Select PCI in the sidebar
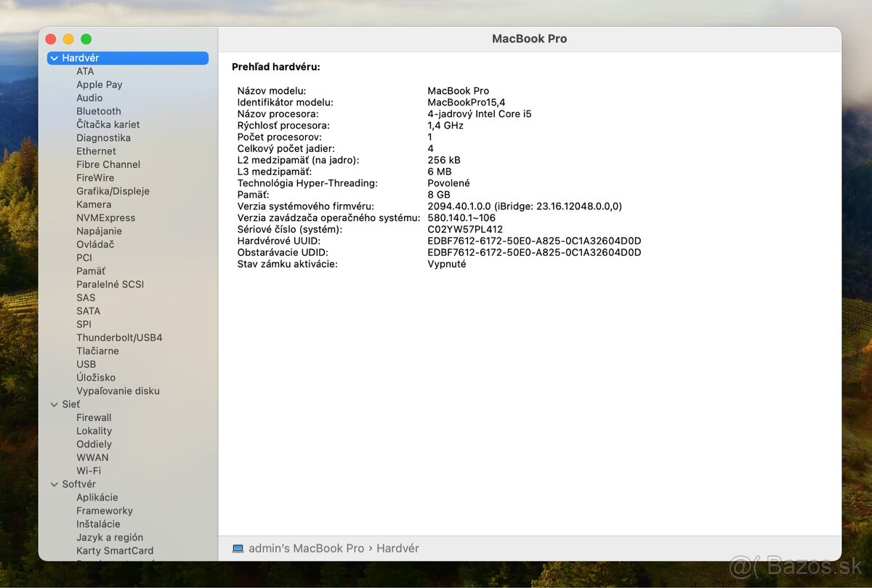The height and width of the screenshot is (588, 872). click(x=84, y=258)
